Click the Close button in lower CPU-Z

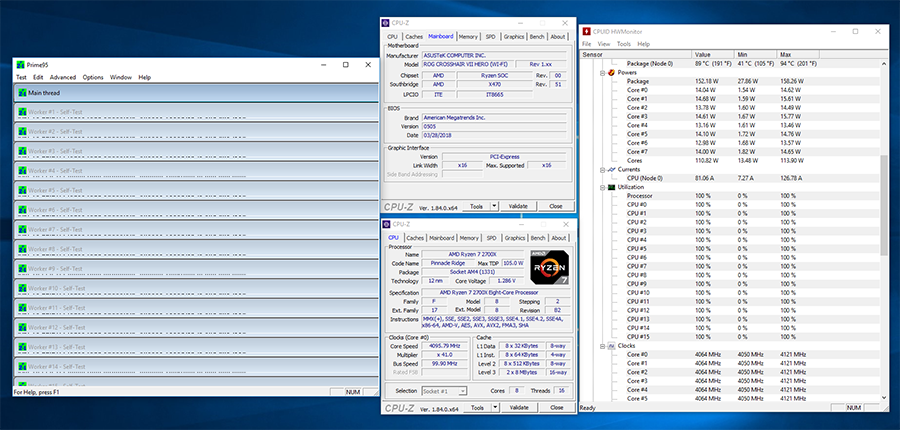coord(556,407)
